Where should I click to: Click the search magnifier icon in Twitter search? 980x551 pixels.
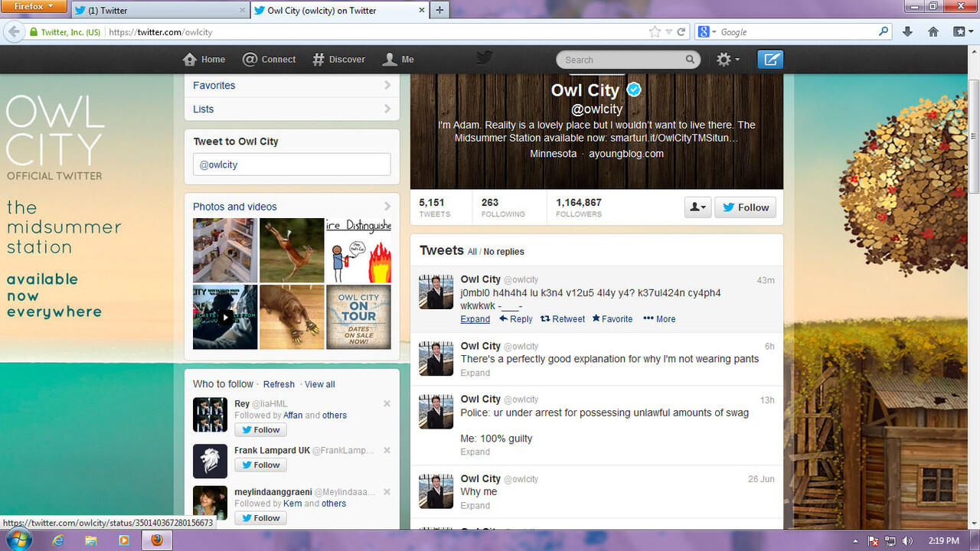tap(690, 60)
